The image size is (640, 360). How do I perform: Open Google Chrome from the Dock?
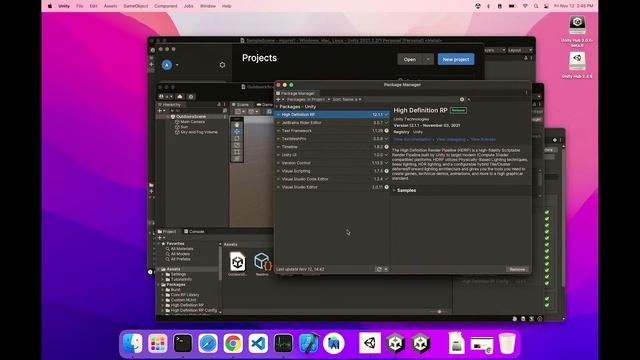tap(233, 343)
